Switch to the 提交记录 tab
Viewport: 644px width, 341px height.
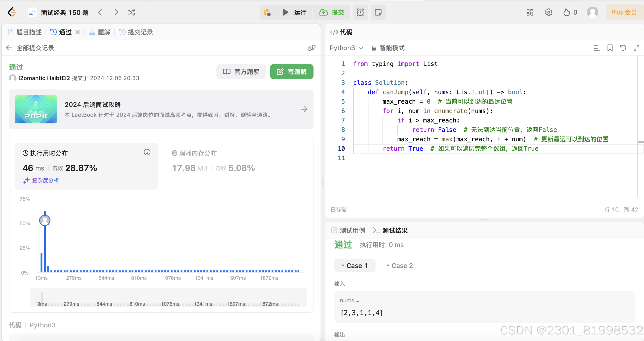click(x=136, y=32)
